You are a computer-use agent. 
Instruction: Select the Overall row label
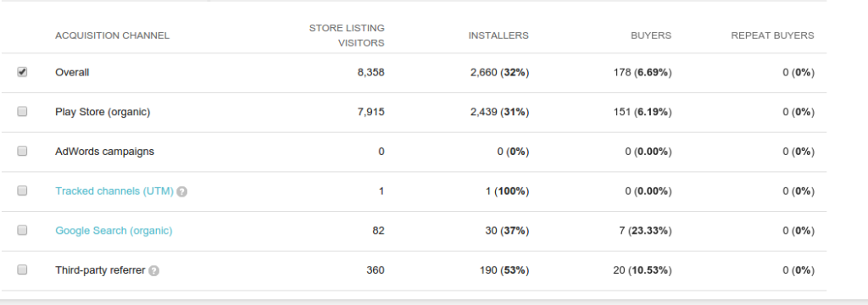click(x=72, y=73)
